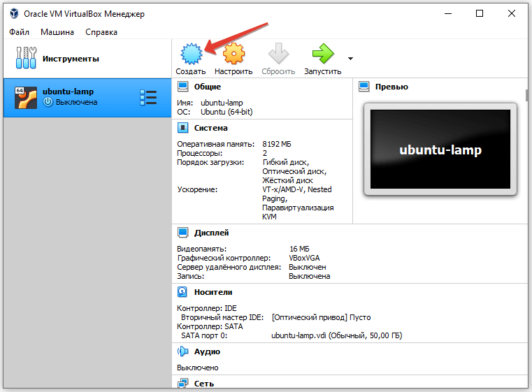Open the Система section header link
This screenshot has height=392, width=532.
[x=210, y=128]
